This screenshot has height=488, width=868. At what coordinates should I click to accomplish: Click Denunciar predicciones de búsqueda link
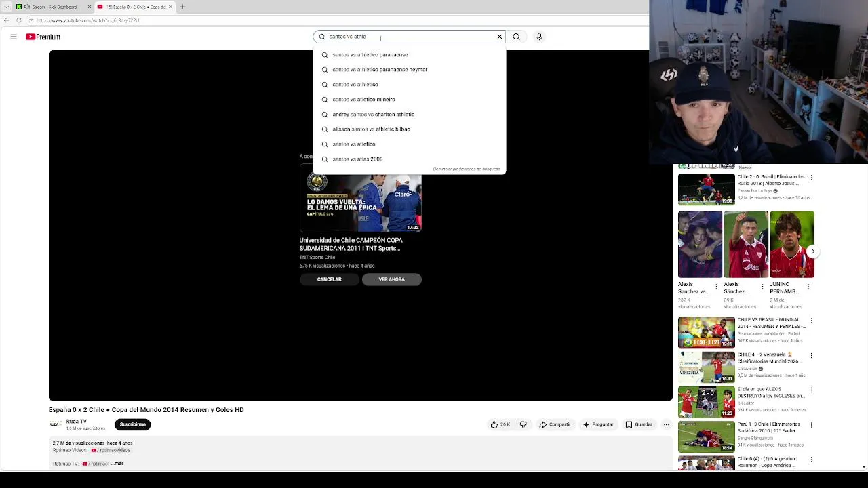(467, 169)
